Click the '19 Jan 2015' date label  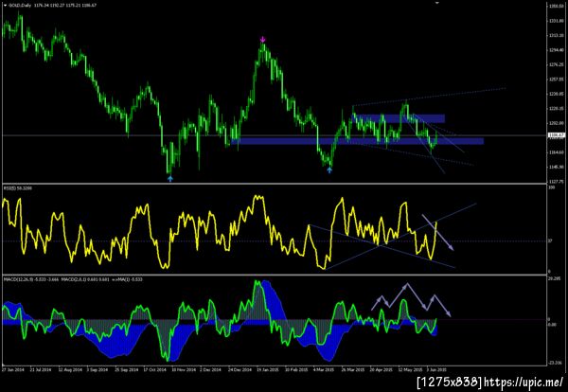point(268,370)
